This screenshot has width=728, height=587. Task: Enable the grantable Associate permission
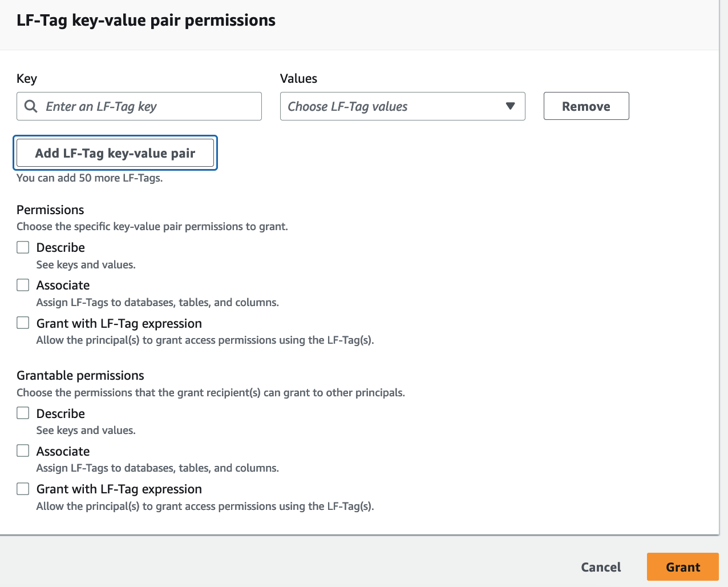point(22,451)
